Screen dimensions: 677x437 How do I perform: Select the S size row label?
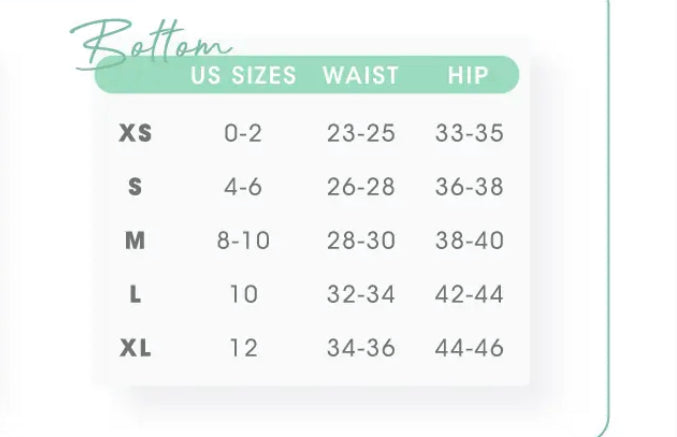(136, 187)
